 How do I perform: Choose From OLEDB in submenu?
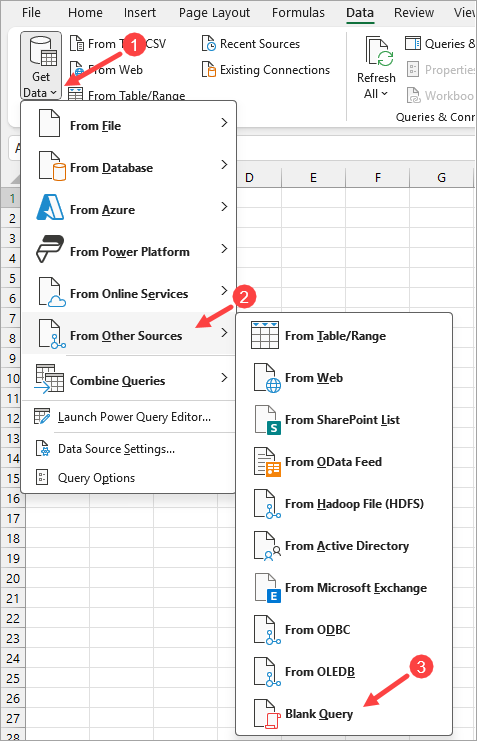(344, 672)
